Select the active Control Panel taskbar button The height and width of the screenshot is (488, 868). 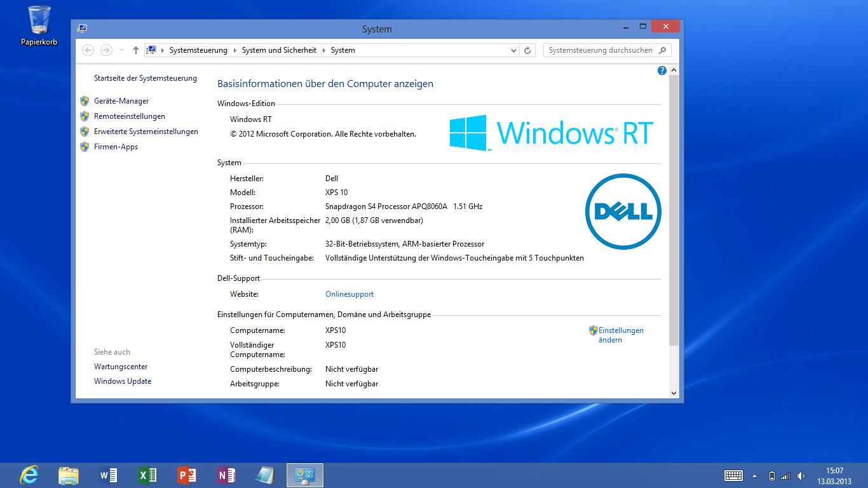click(x=305, y=475)
